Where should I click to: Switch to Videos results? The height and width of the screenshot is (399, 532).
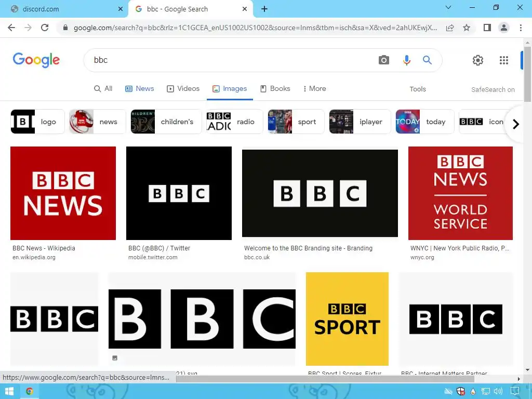point(183,88)
